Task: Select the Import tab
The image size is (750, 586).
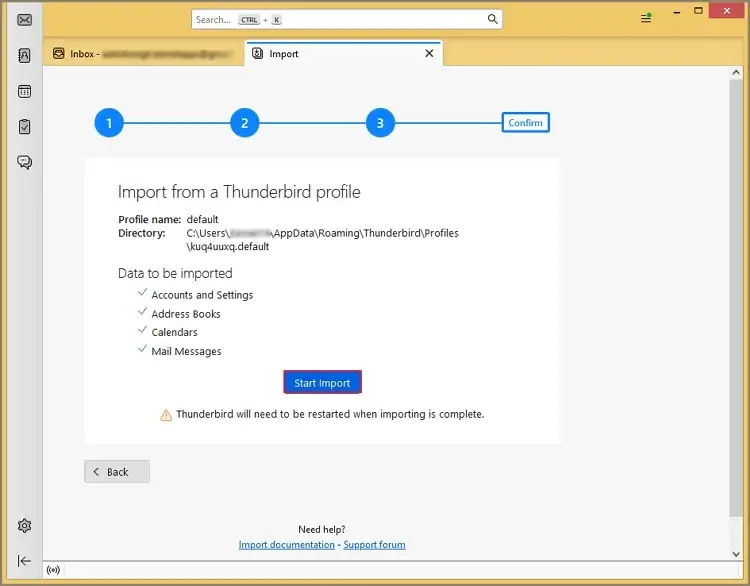Action: (343, 54)
